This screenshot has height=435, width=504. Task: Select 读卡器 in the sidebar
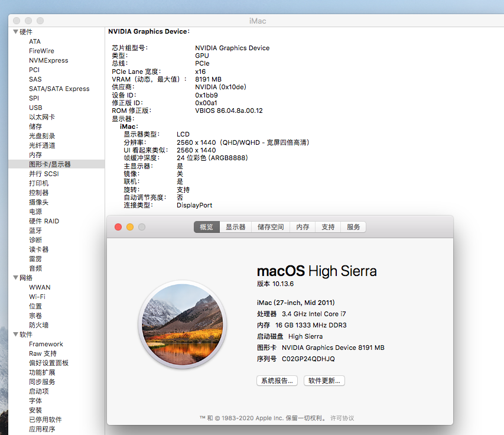coord(38,249)
